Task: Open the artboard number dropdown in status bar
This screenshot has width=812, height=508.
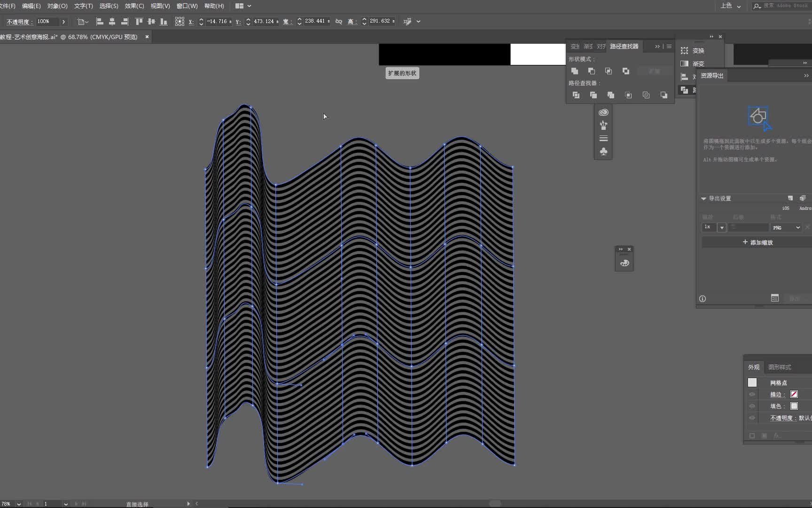Action: point(66,504)
